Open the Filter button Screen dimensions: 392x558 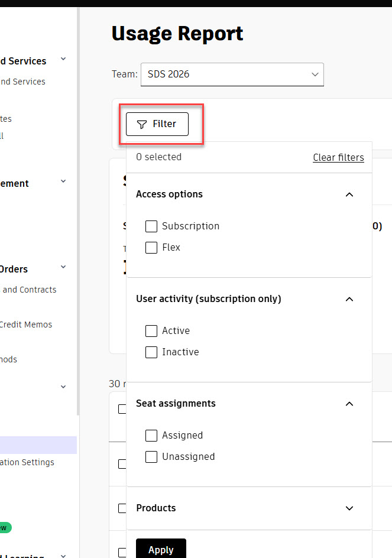[x=157, y=124]
